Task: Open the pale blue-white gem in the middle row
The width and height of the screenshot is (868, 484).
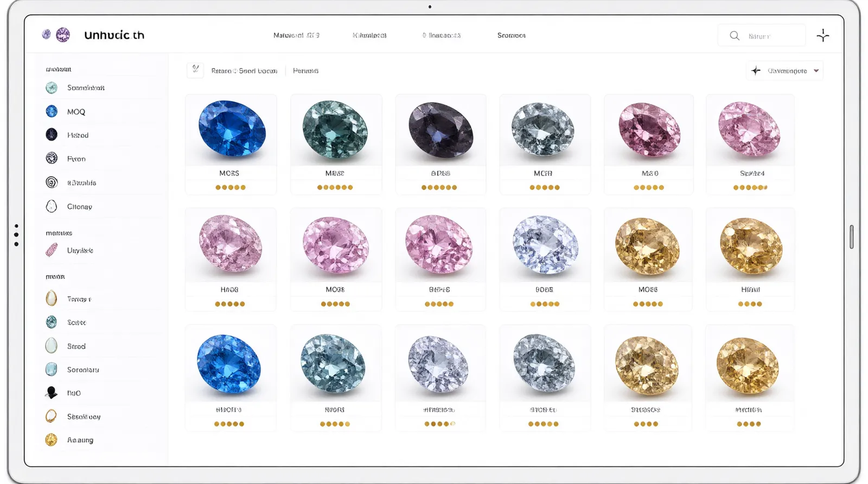Action: tap(545, 245)
